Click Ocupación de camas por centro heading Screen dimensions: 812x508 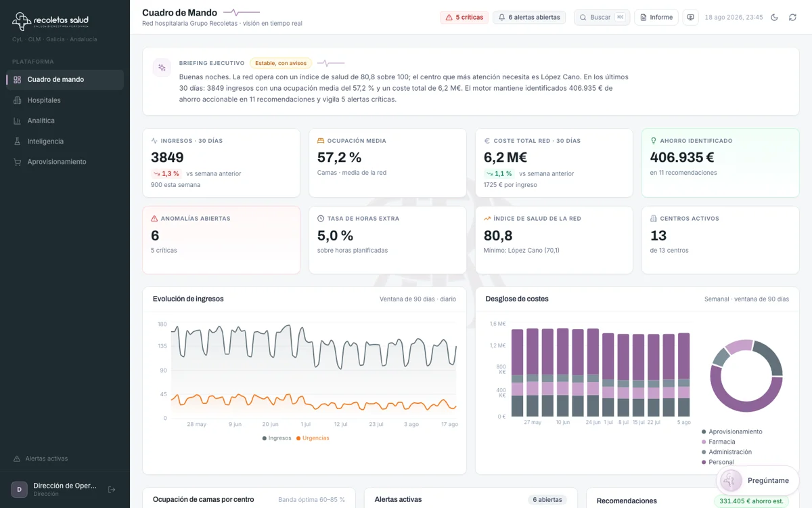[203, 500]
